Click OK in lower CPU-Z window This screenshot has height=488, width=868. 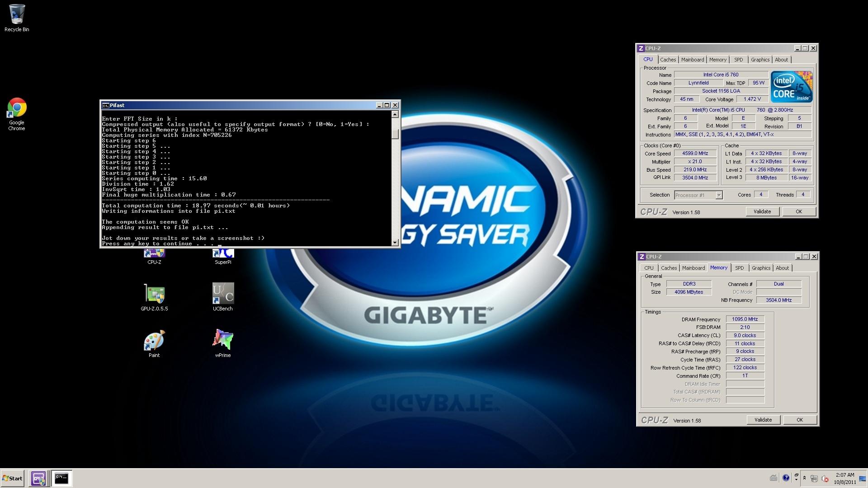[x=800, y=420]
